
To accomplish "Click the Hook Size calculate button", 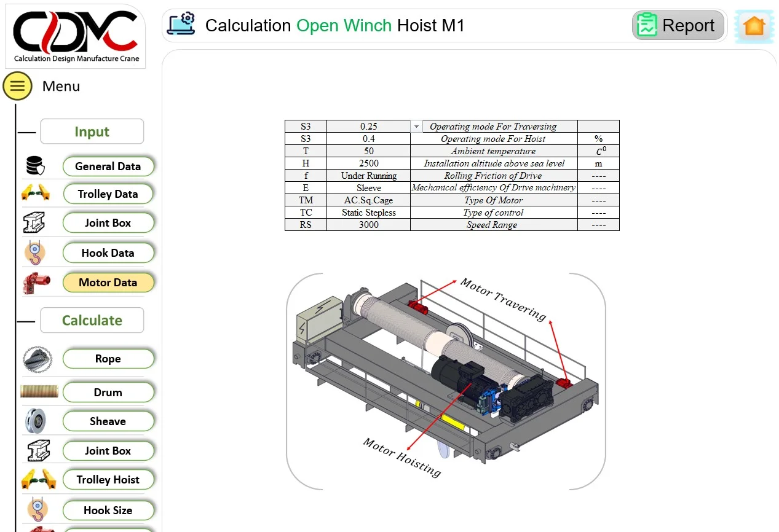I will pos(108,510).
